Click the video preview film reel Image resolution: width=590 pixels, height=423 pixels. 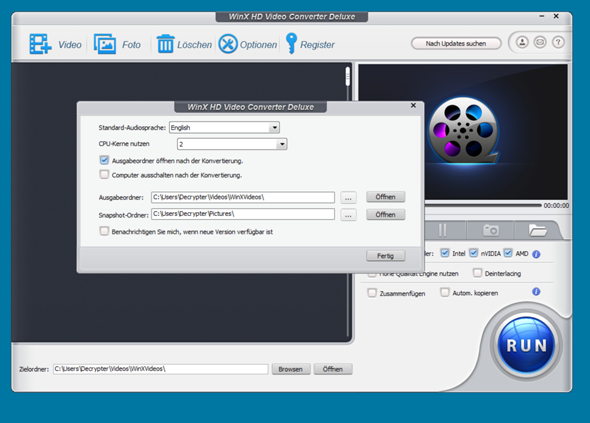464,131
